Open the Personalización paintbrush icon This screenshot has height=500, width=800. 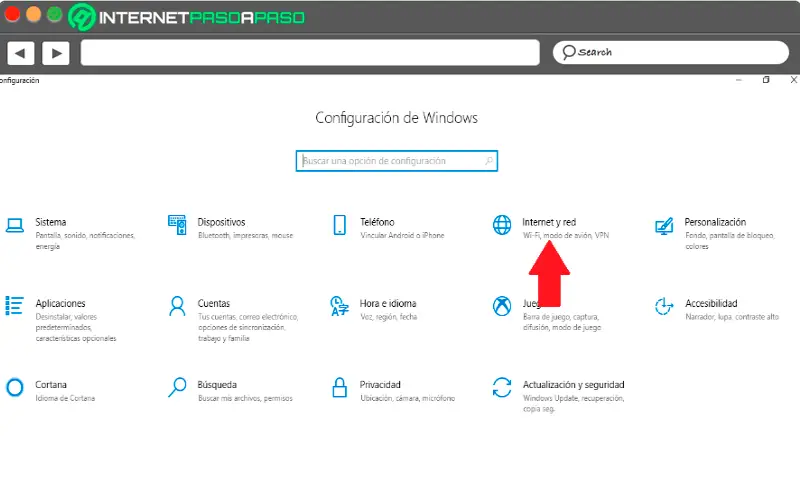point(664,226)
